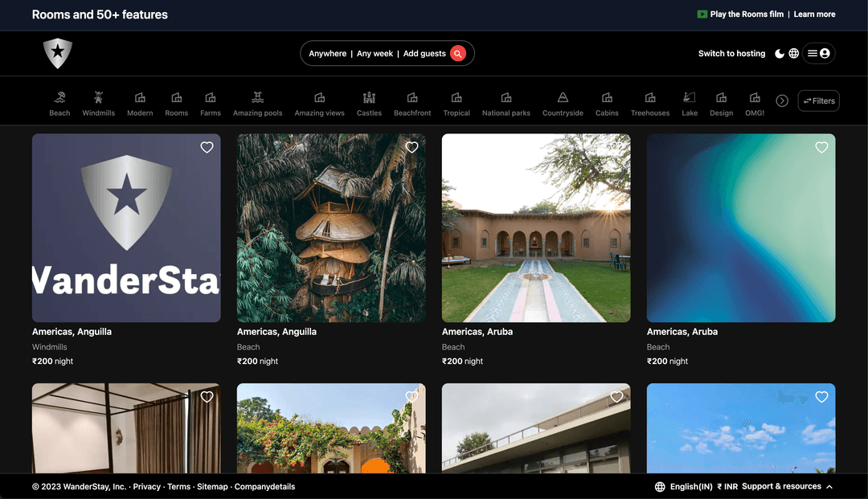Select the Beach category
The width and height of the screenshot is (868, 499).
[x=59, y=104]
